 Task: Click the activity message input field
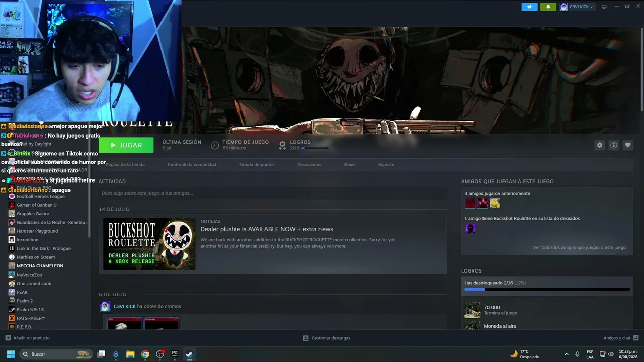tap(273, 193)
